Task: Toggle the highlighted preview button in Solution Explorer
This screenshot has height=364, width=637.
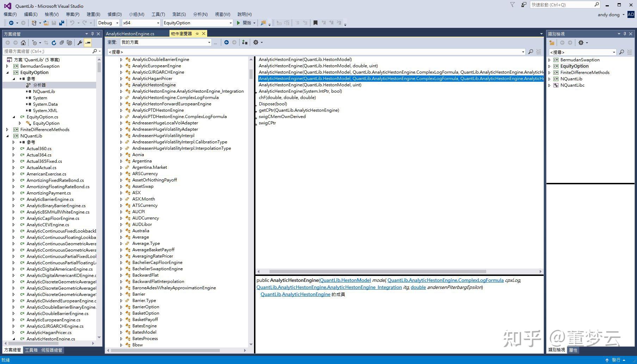Action: point(88,43)
